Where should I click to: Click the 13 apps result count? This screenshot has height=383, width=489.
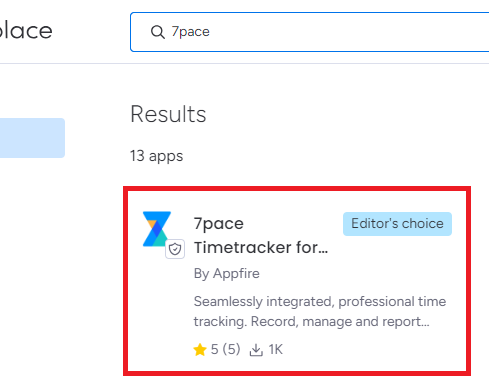pos(157,156)
